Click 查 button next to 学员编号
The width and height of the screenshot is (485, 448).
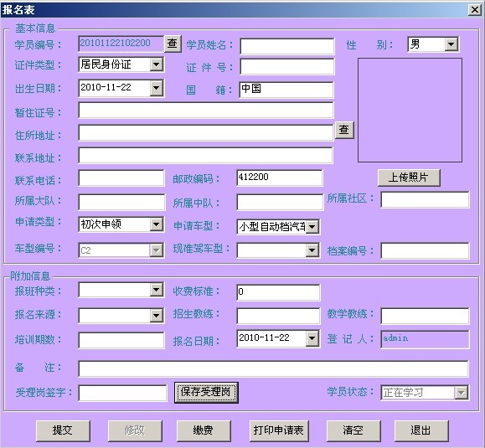[x=173, y=44]
